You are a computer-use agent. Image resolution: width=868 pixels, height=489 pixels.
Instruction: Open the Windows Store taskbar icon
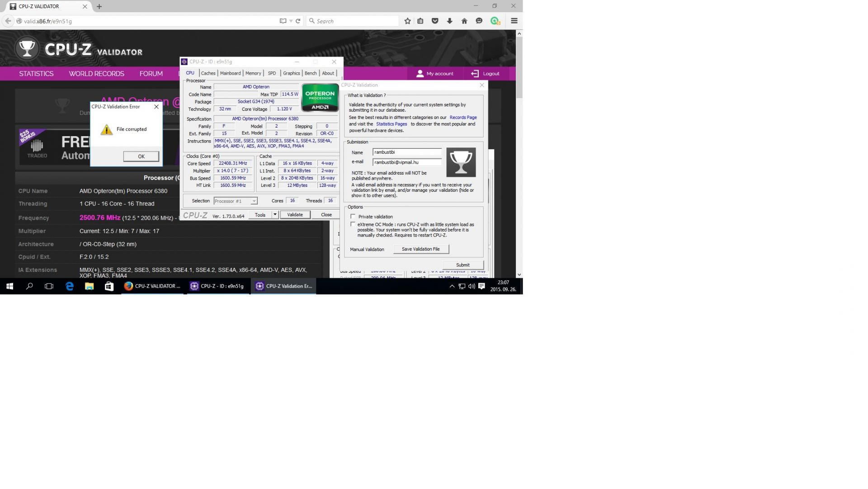(109, 286)
